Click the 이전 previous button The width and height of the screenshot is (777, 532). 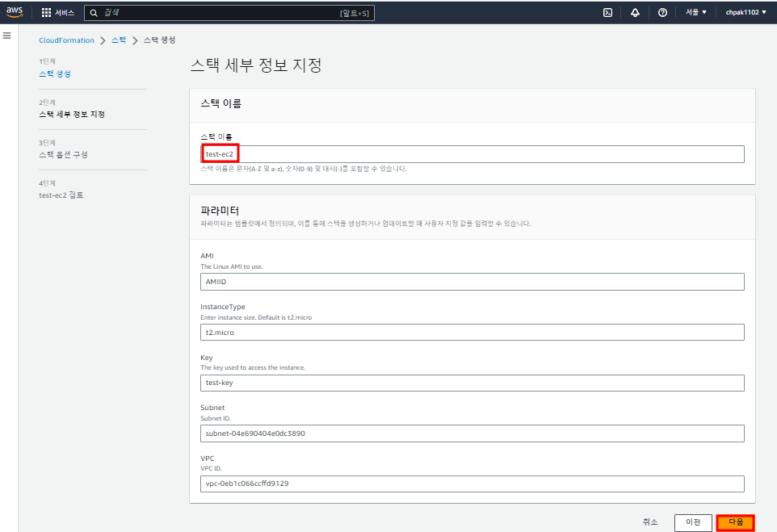693,522
